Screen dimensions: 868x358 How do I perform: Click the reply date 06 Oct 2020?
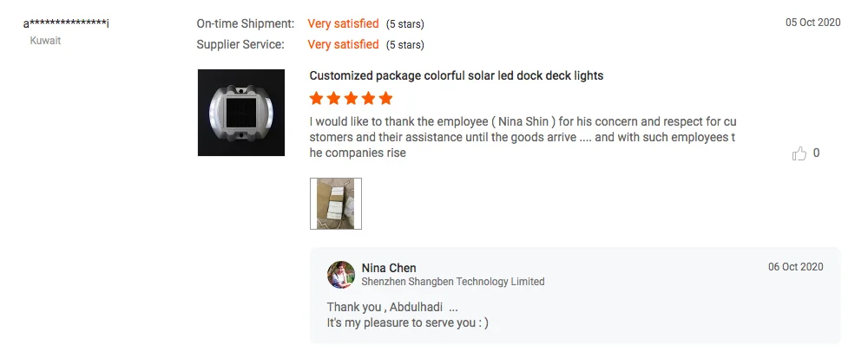[796, 267]
